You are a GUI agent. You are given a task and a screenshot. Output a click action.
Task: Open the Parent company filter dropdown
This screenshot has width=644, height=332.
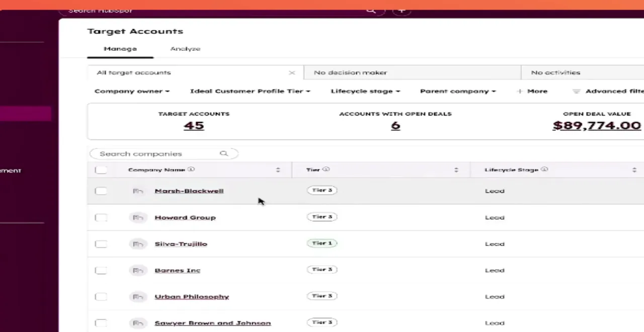tap(458, 92)
